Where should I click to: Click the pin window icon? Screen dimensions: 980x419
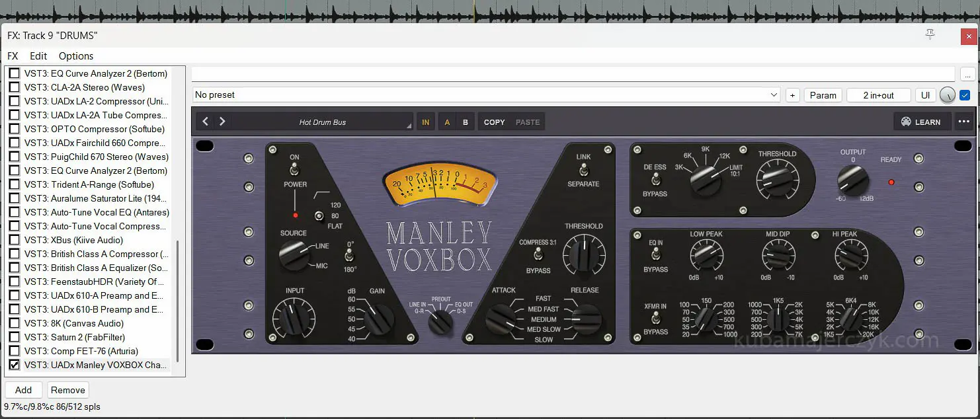click(x=930, y=35)
